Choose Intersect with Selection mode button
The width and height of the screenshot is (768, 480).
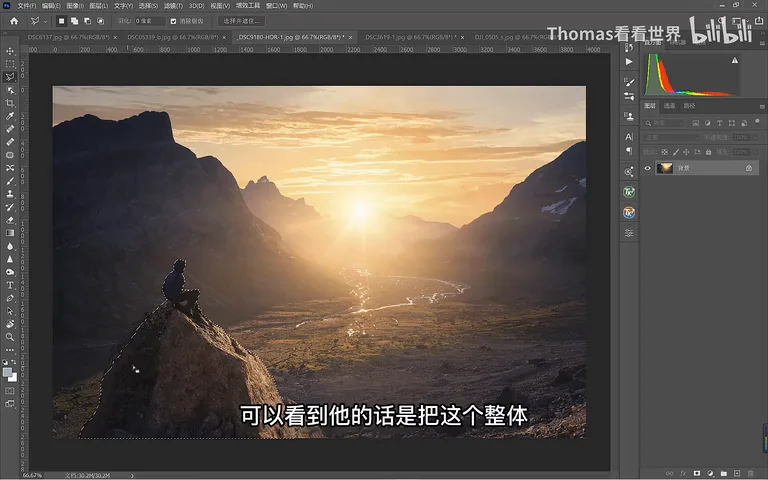click(100, 21)
